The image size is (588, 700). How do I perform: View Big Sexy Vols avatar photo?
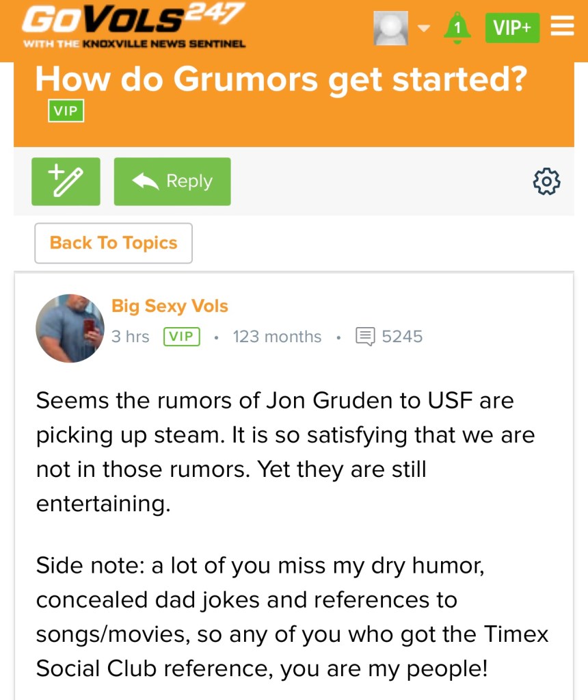pos(70,328)
